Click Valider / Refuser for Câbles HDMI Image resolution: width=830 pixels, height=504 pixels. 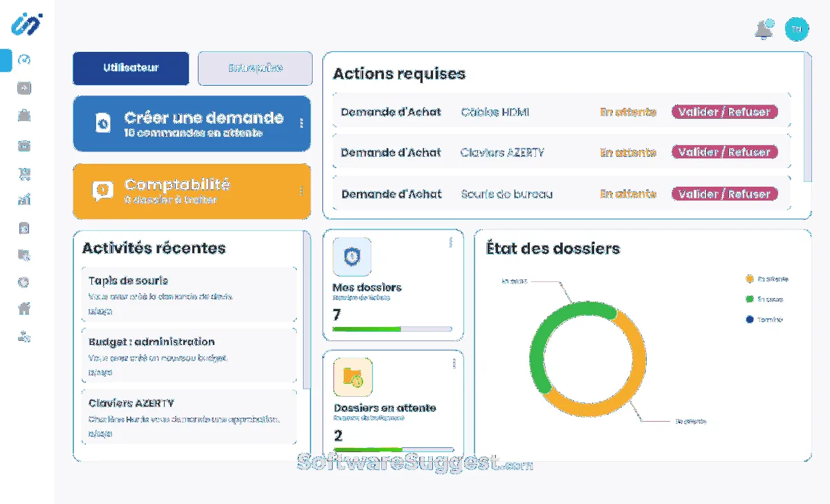[x=724, y=112]
